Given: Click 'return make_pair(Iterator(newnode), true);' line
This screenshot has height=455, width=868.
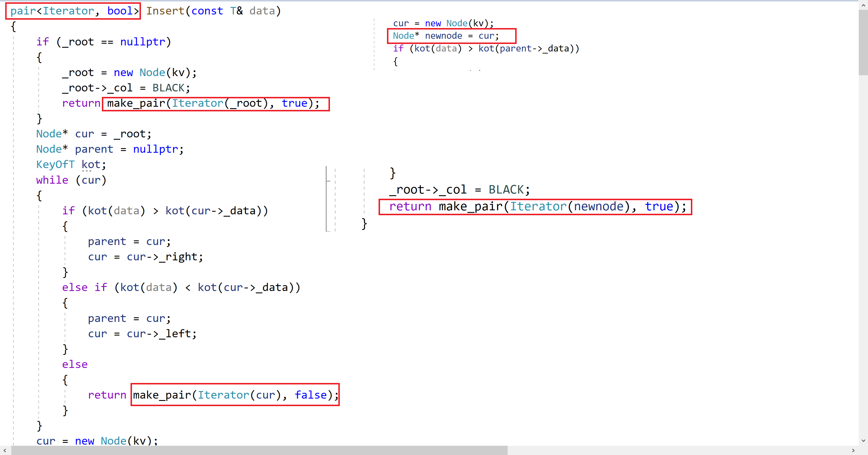Looking at the screenshot, I should [538, 207].
